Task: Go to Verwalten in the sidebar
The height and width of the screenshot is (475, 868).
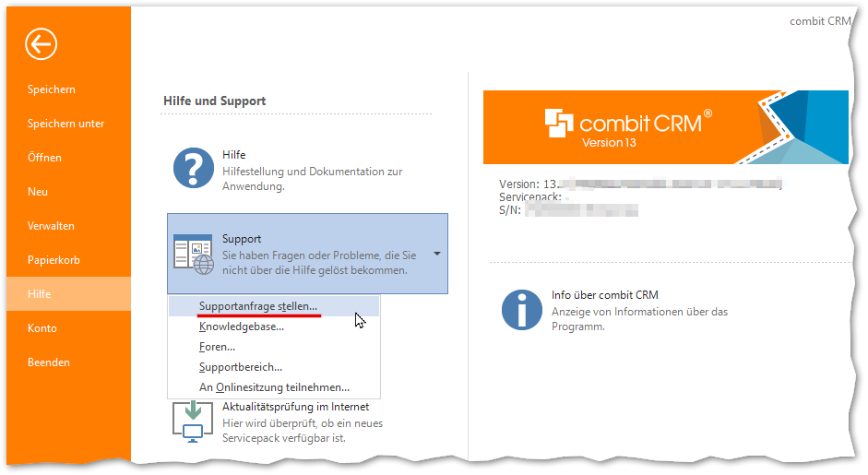Action: 51,226
